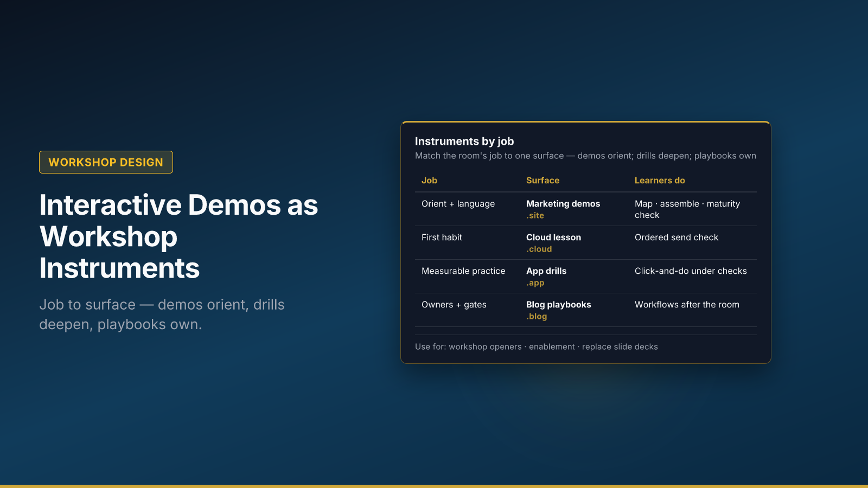Select the 'Owners + gates' cell
868x488 pixels.
click(454, 305)
